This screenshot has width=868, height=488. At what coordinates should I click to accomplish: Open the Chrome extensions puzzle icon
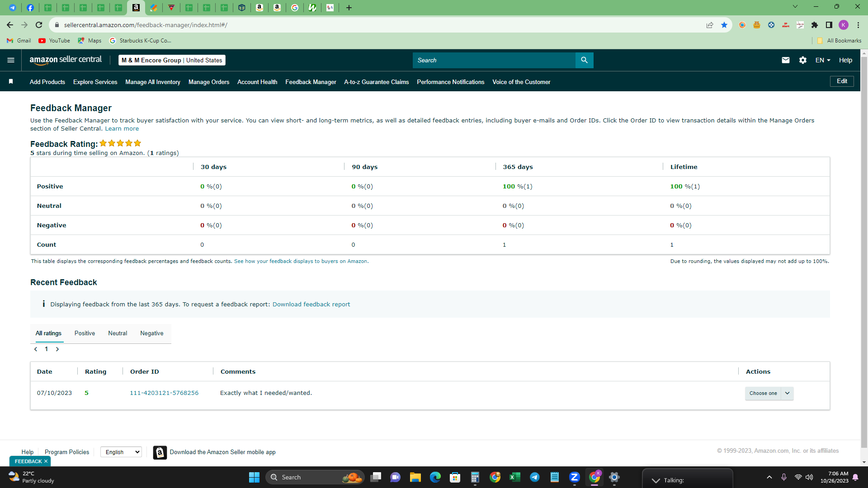815,25
